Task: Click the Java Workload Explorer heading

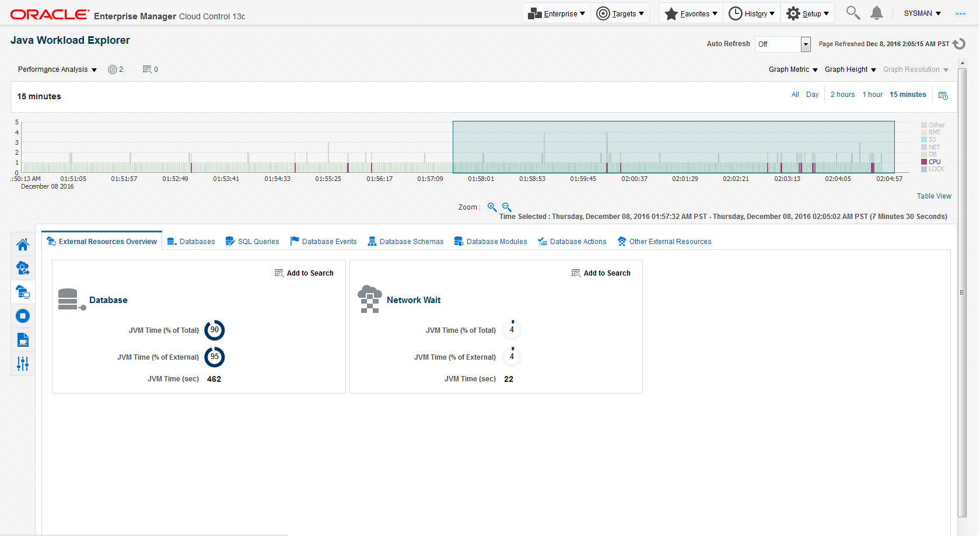Action: tap(70, 40)
